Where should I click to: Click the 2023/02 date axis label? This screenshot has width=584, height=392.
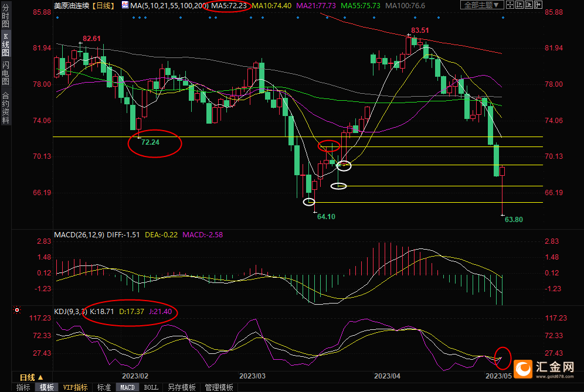(x=135, y=376)
